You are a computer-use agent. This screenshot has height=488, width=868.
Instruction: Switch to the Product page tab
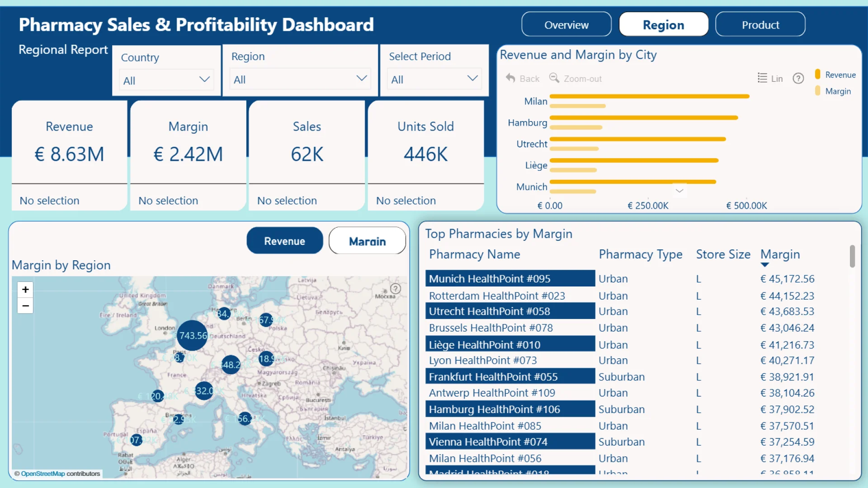[760, 25]
